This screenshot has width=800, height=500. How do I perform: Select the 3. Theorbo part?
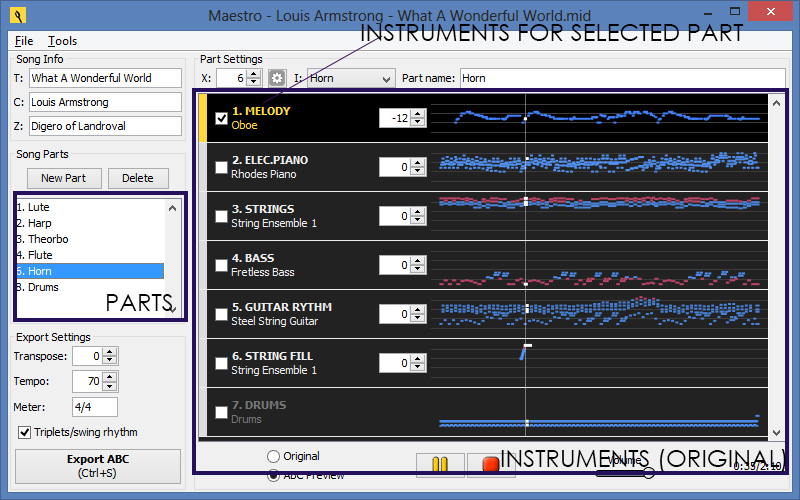[90, 239]
